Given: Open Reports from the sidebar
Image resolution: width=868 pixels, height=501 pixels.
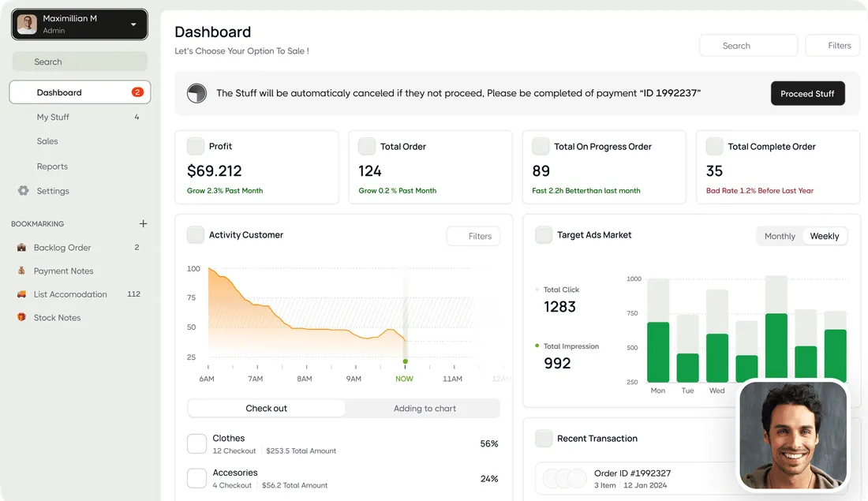Looking at the screenshot, I should click(x=52, y=166).
